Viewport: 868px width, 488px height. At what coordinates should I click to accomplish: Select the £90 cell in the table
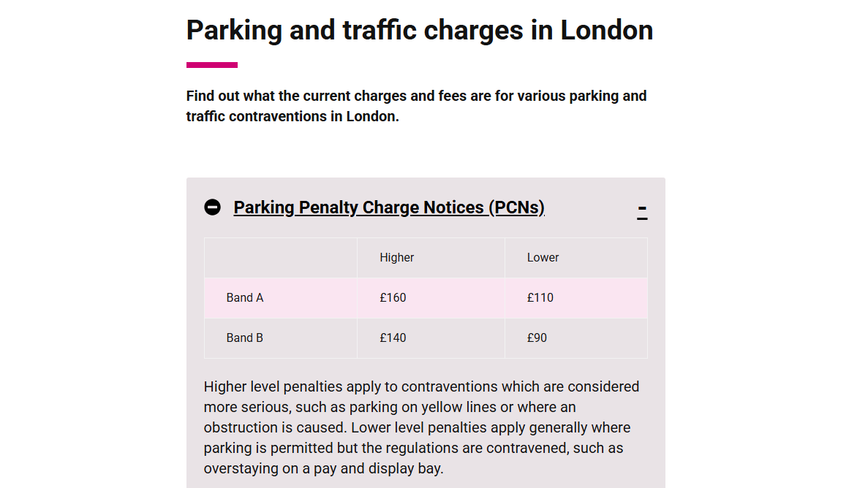[537, 338]
